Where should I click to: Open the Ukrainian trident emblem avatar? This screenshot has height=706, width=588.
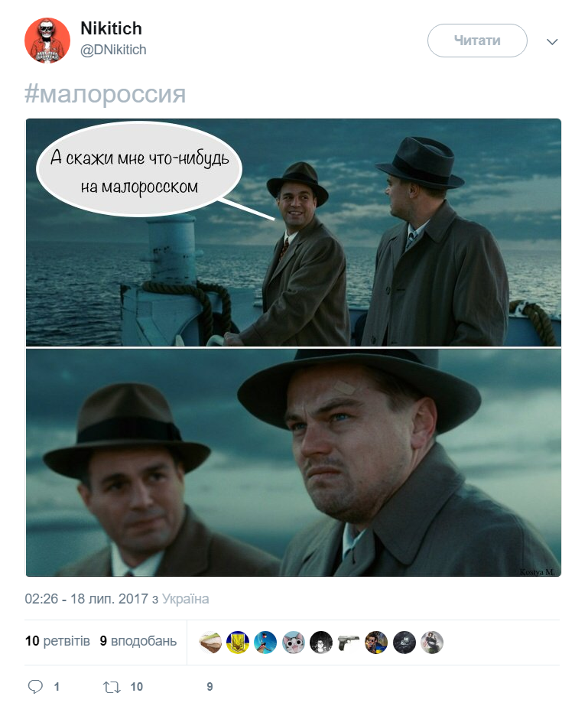(x=238, y=643)
